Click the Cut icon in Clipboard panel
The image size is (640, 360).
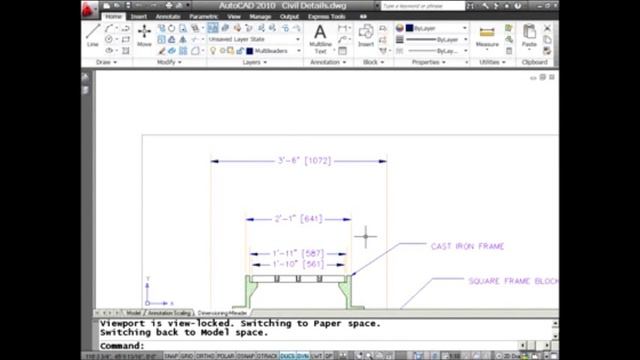[547, 28]
